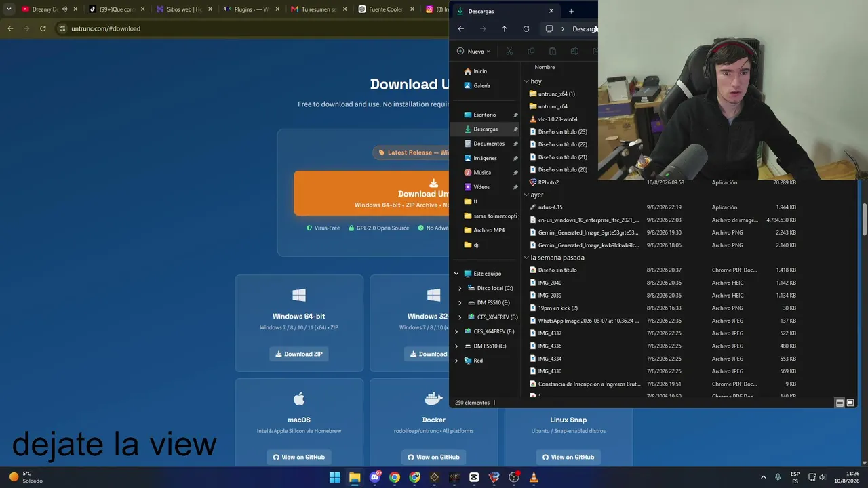Click the Paste icon in Explorer toolbar
Viewport: 868px width, 488px height.
553,51
